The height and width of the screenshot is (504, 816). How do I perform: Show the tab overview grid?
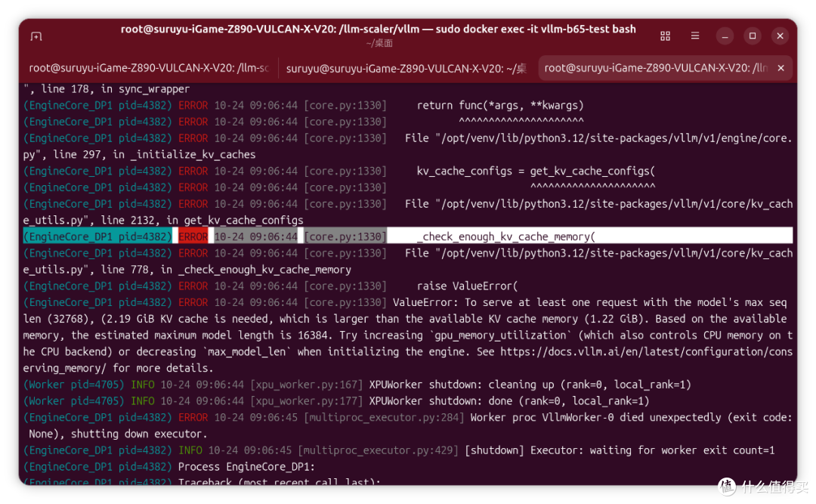pos(665,36)
